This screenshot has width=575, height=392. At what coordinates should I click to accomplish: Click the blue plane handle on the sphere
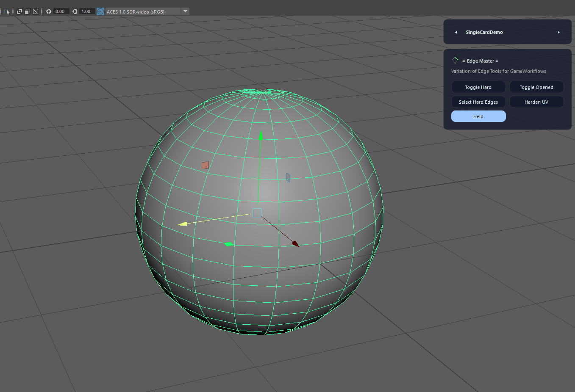pyautogui.click(x=288, y=177)
